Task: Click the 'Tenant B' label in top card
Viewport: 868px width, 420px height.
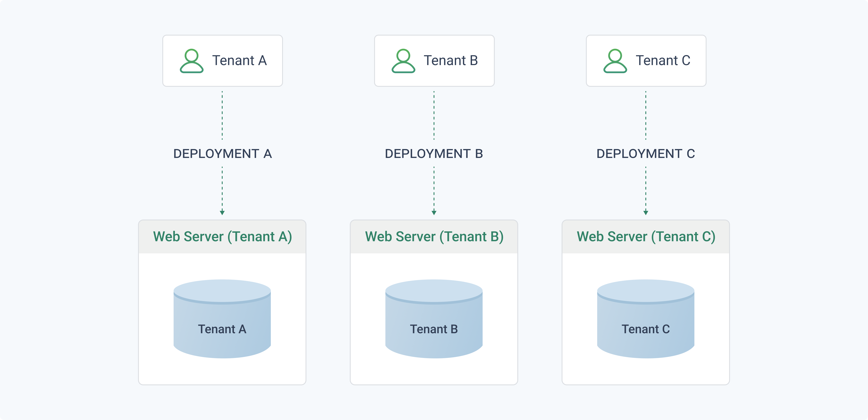Action: click(451, 61)
